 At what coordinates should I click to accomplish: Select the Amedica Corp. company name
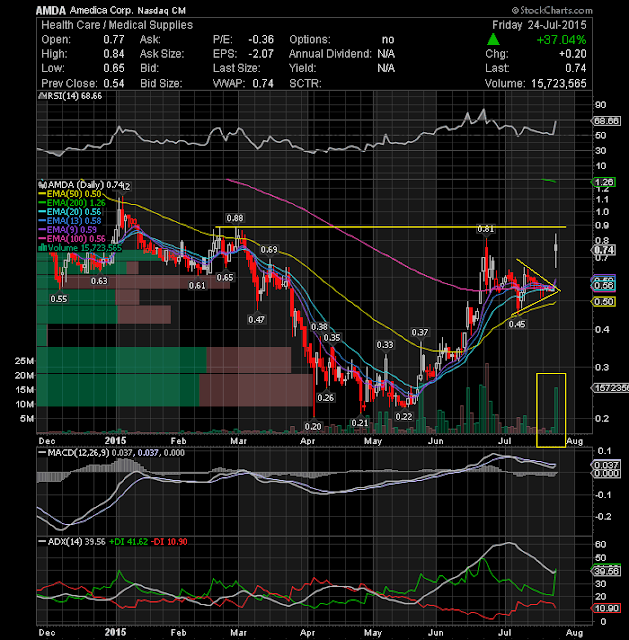point(102,10)
